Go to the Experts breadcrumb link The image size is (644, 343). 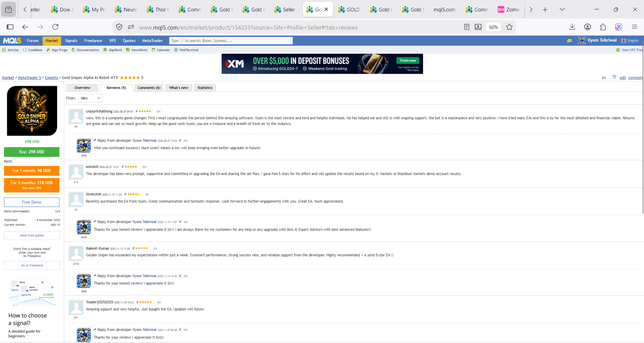pyautogui.click(x=52, y=78)
